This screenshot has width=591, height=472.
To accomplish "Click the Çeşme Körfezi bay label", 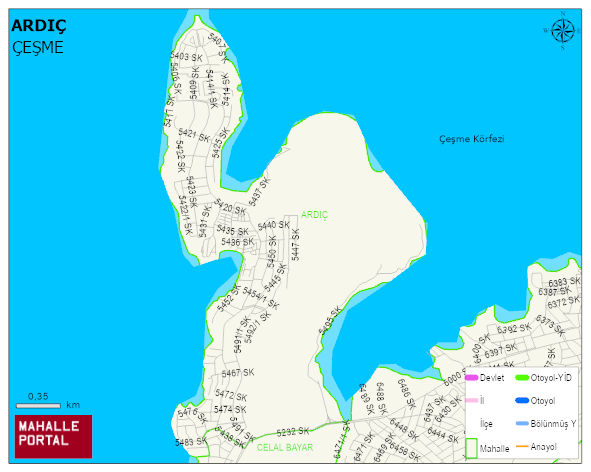I will pyautogui.click(x=472, y=139).
